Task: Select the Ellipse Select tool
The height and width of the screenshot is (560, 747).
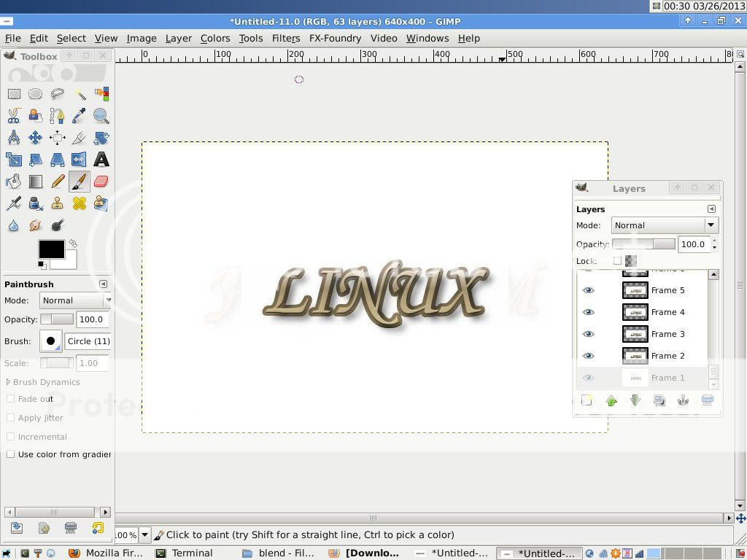Action: click(x=35, y=94)
